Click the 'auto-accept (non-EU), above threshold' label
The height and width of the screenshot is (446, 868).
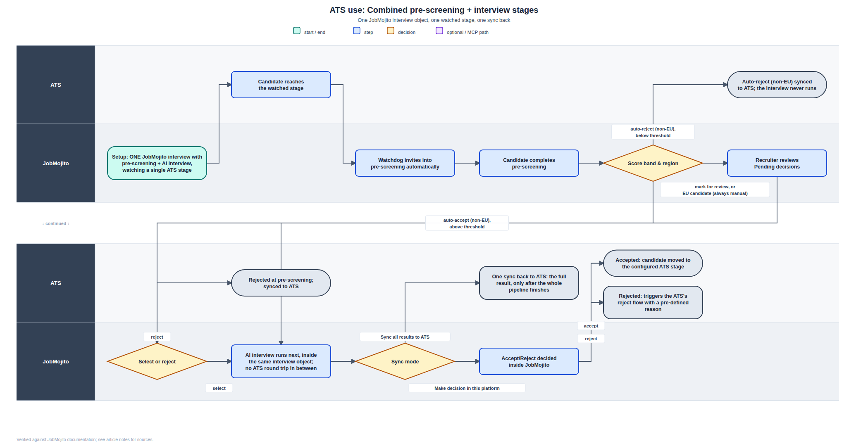[467, 223]
